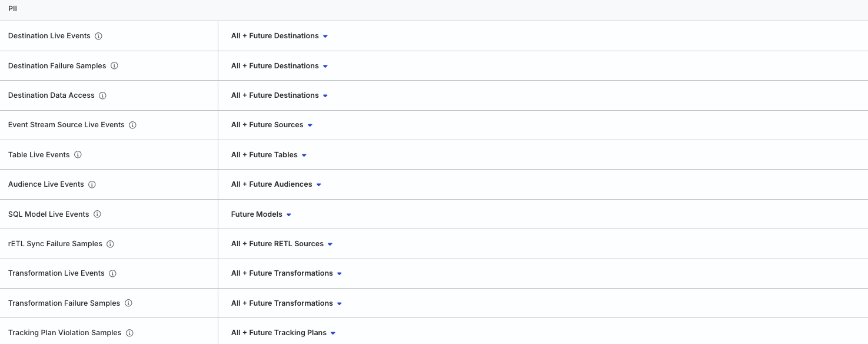
Task: Open Destination Failure Samples destinations dropdown
Action: point(280,65)
